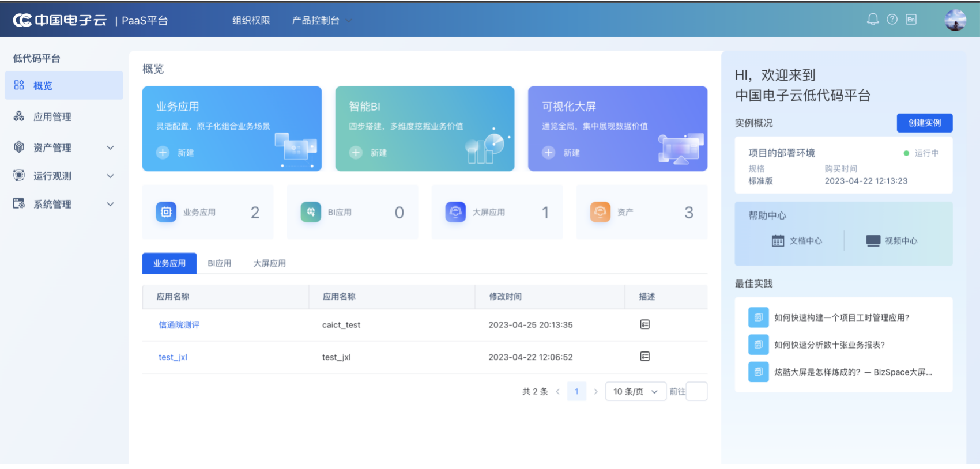Click the 2023-04-25 20:13:35 timestamp
980x469 pixels.
[x=531, y=325]
